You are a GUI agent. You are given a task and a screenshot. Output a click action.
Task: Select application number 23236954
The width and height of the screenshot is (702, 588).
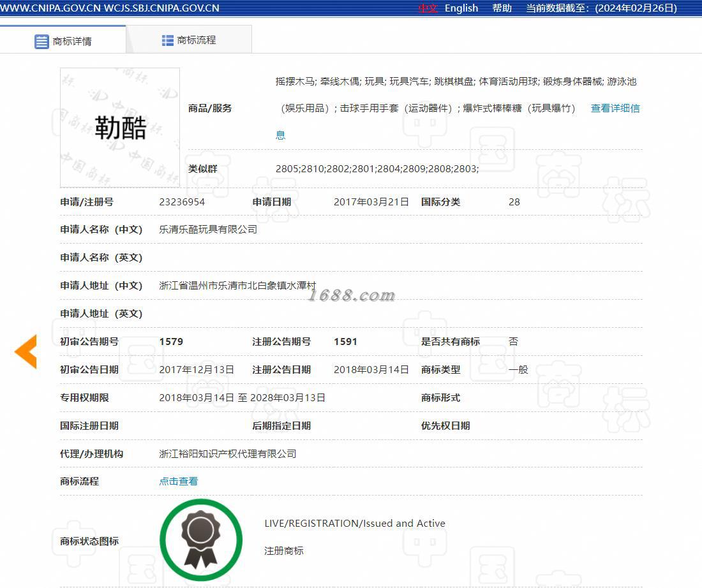[182, 202]
